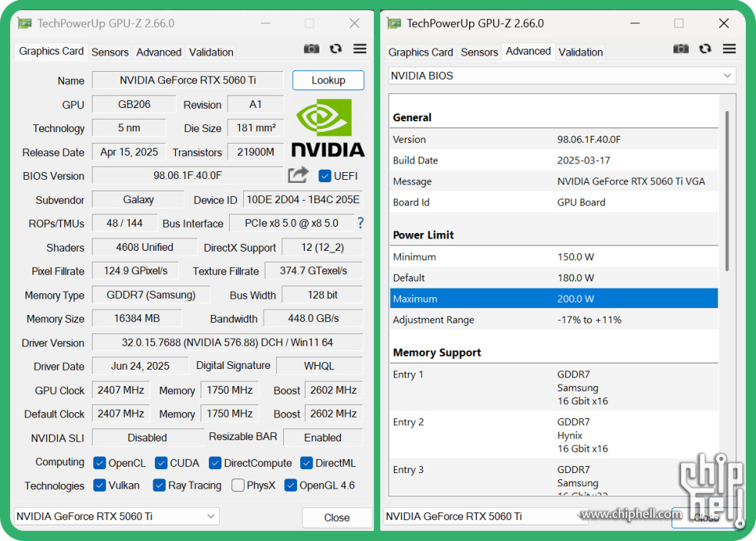Select the Minimum 150.0 W row
This screenshot has width=756, height=541.
554,256
